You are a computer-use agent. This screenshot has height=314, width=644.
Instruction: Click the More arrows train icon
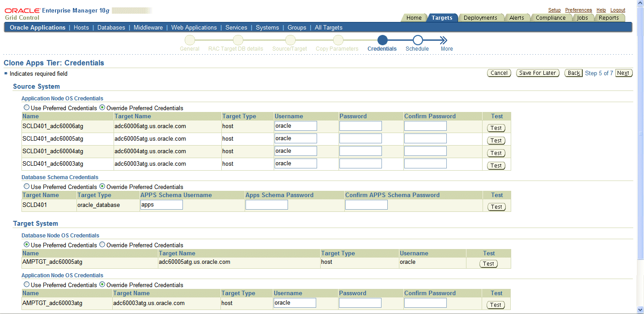(x=443, y=40)
